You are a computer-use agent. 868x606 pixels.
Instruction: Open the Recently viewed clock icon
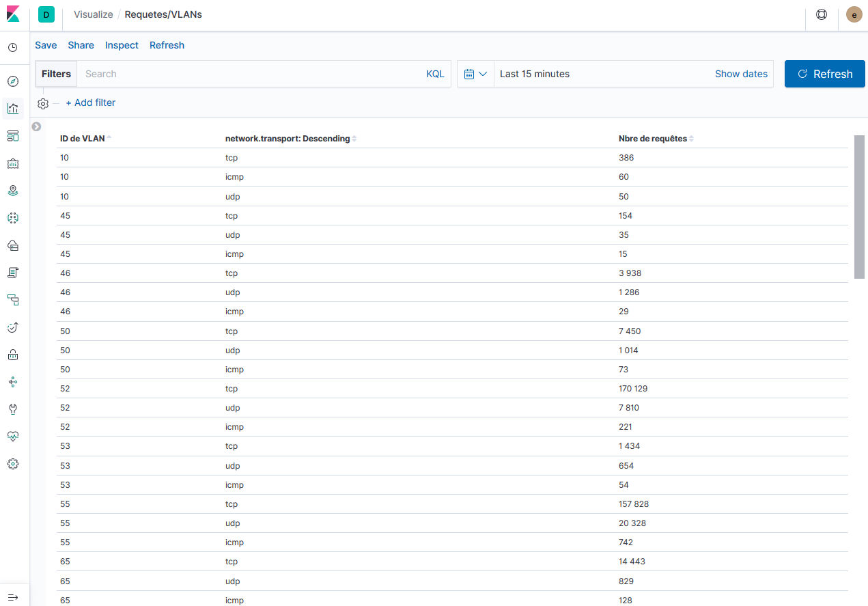click(x=13, y=48)
